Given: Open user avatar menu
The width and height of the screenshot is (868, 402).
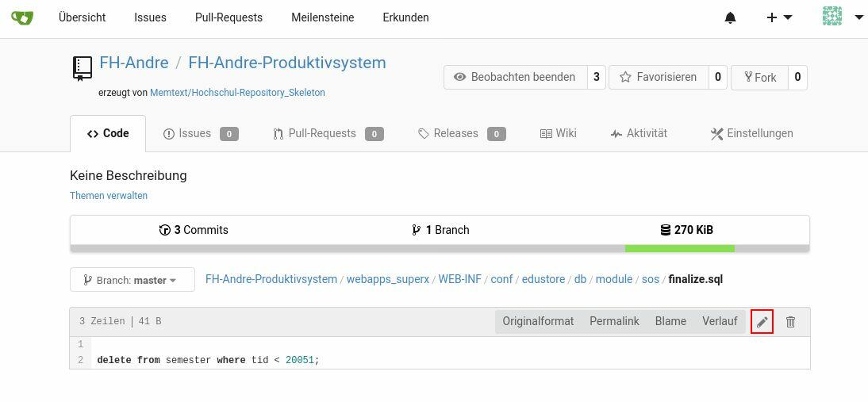Looking at the screenshot, I should pos(841,17).
